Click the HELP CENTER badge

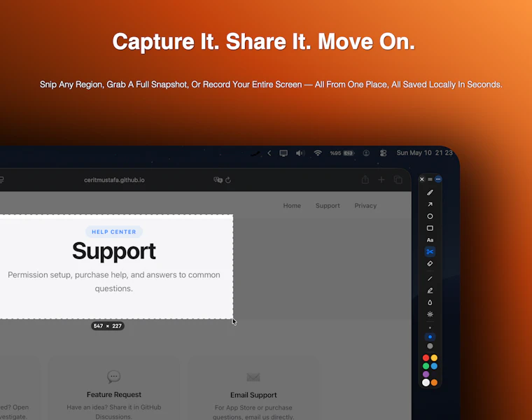pos(114,232)
